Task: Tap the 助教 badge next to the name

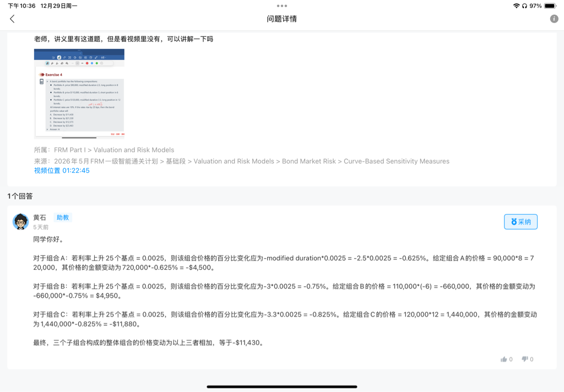Action: [x=63, y=217]
